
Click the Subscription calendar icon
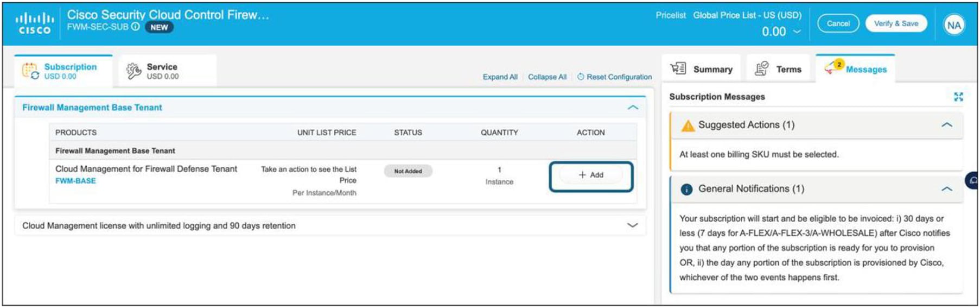(30, 71)
